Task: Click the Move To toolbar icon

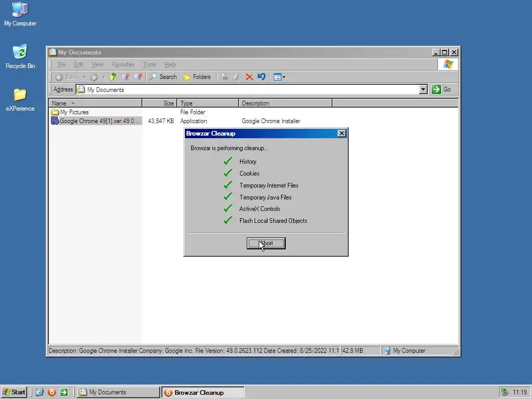Action: click(224, 77)
